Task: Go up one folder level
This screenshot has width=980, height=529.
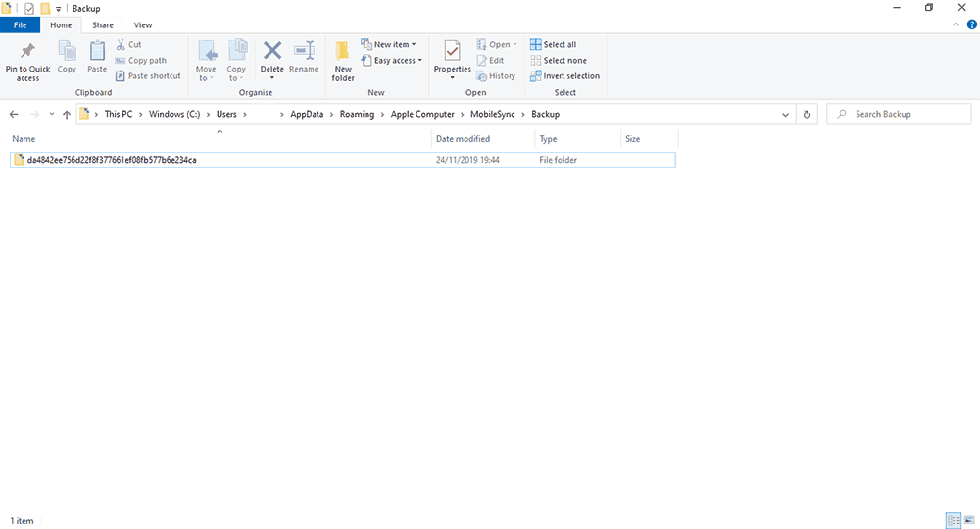Action: tap(67, 114)
